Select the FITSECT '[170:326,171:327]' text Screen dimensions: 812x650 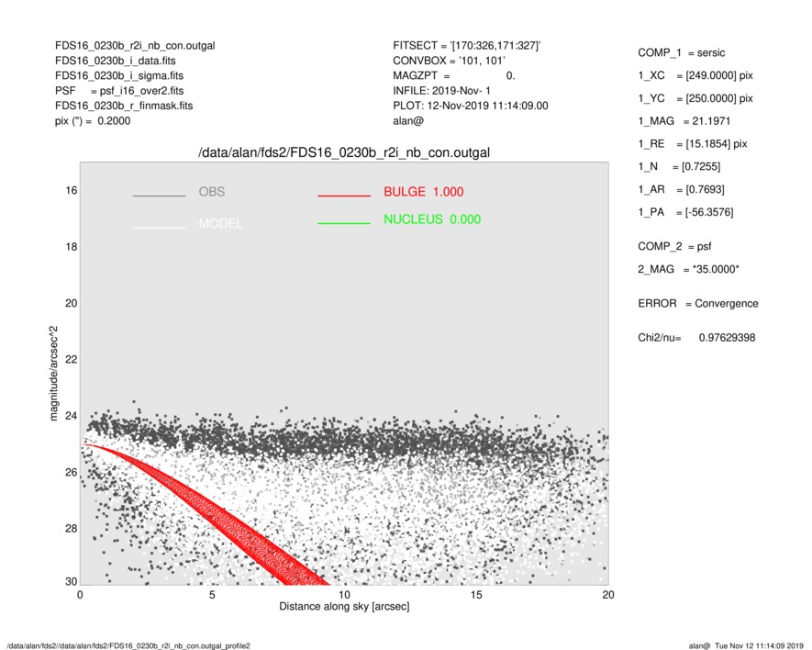pos(467,46)
